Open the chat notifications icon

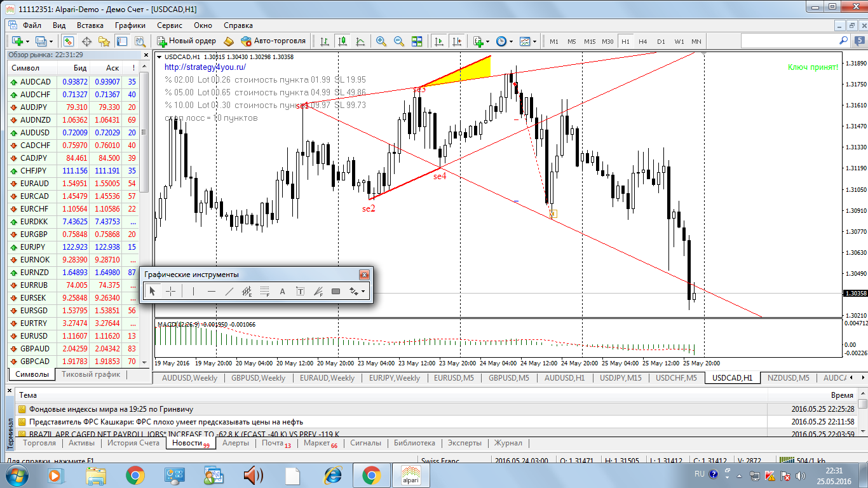click(x=861, y=40)
